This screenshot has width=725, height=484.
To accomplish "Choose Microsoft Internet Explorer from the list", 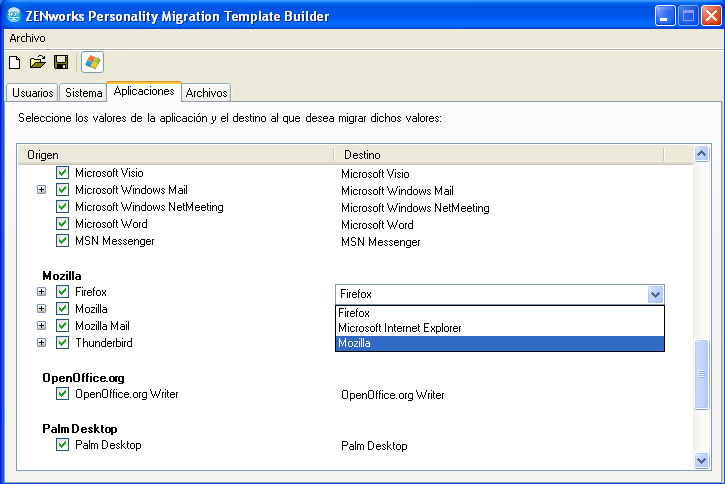I will 400,328.
